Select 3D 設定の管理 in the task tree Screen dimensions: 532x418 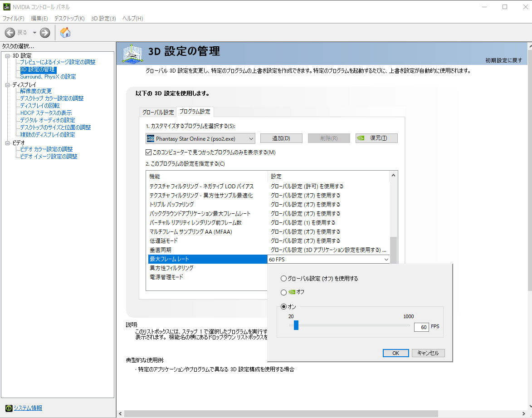[x=38, y=69]
